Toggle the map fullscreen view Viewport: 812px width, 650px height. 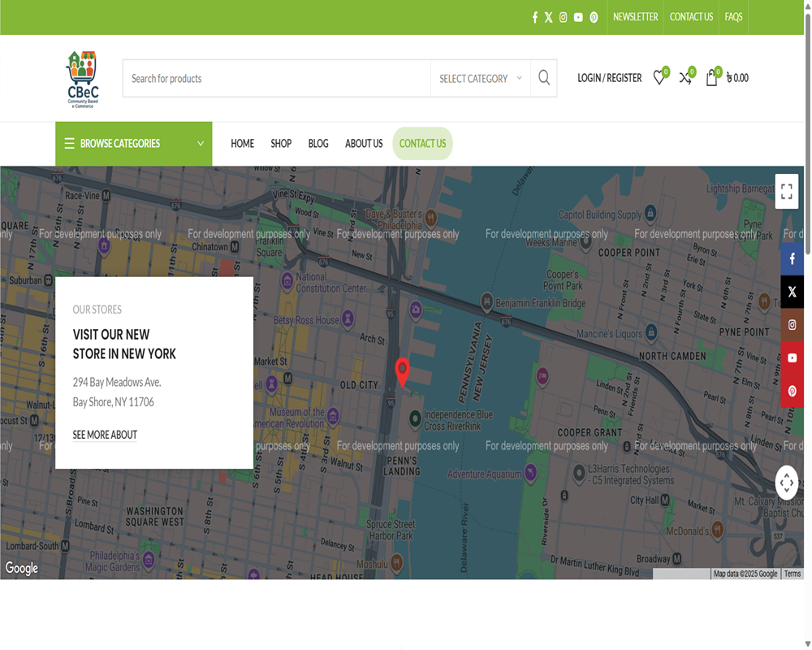point(786,192)
